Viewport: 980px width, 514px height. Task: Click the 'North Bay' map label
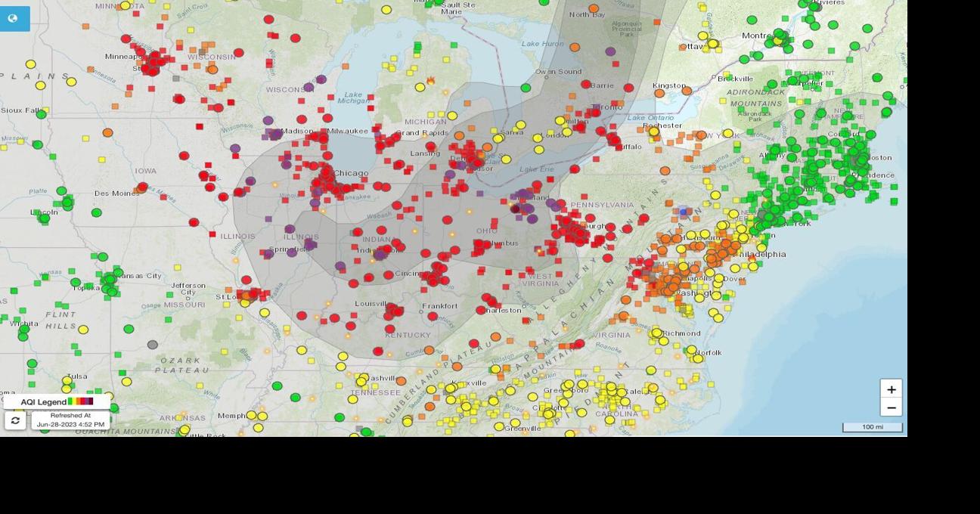(x=587, y=14)
